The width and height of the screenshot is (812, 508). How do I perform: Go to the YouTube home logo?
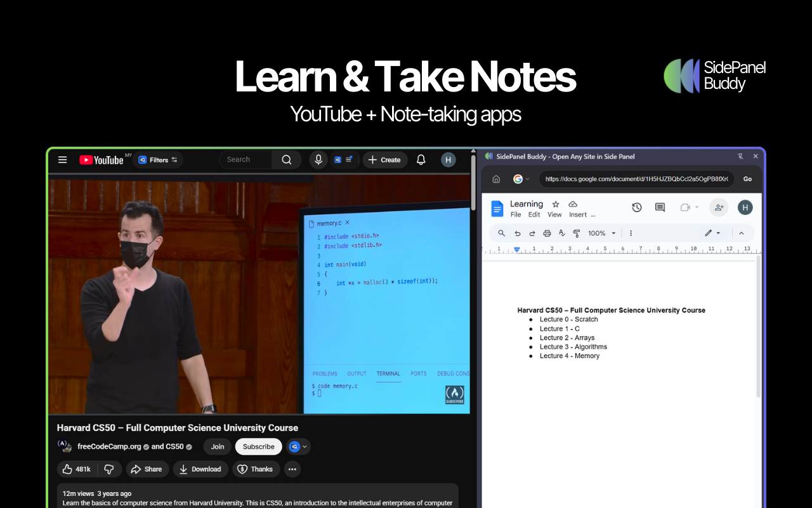[x=101, y=160]
